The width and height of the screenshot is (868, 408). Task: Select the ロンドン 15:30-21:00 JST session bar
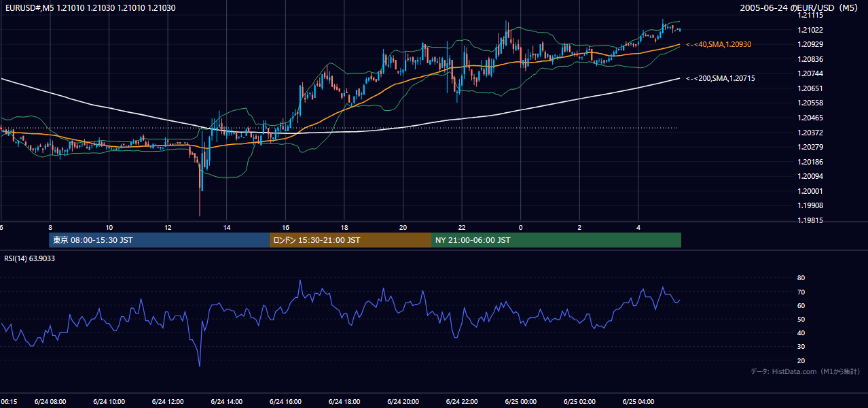pyautogui.click(x=350, y=240)
